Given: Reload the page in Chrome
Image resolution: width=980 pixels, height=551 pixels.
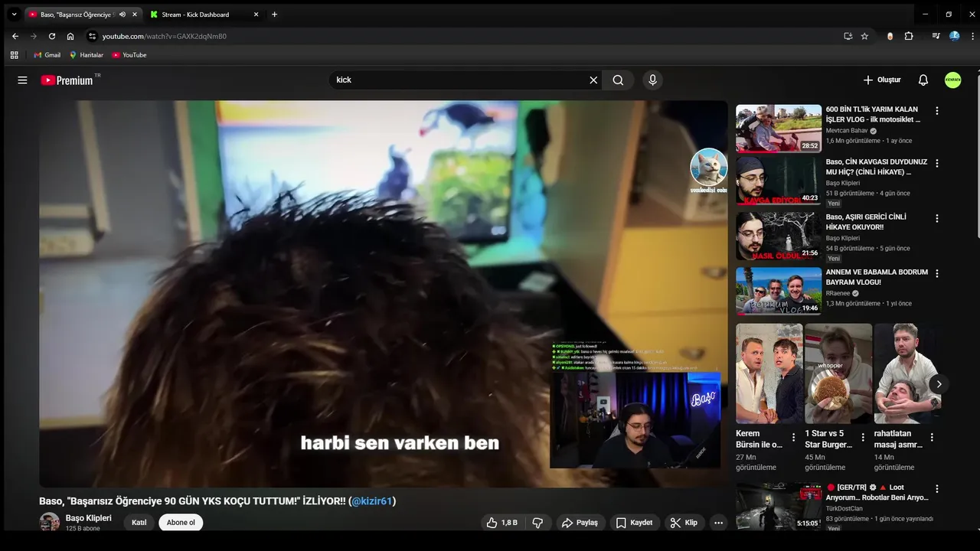Looking at the screenshot, I should coord(52,36).
